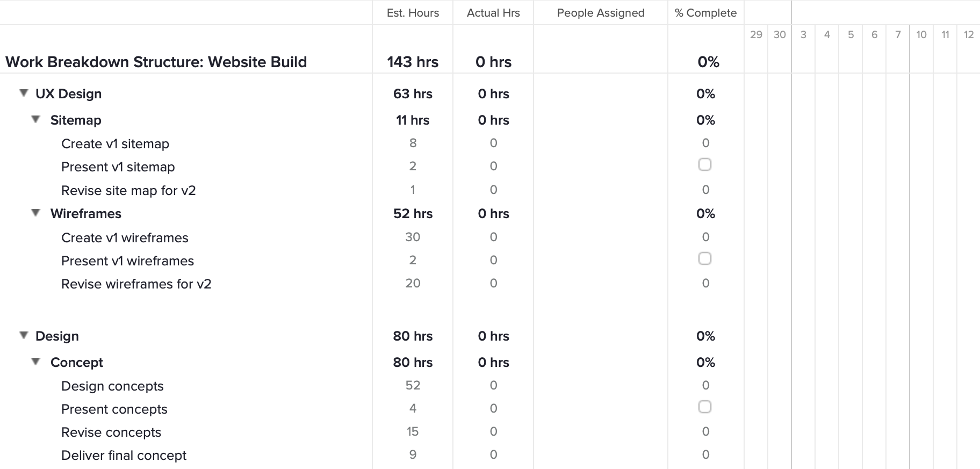Click the estimated hours cell for Design concepts

[x=412, y=385]
